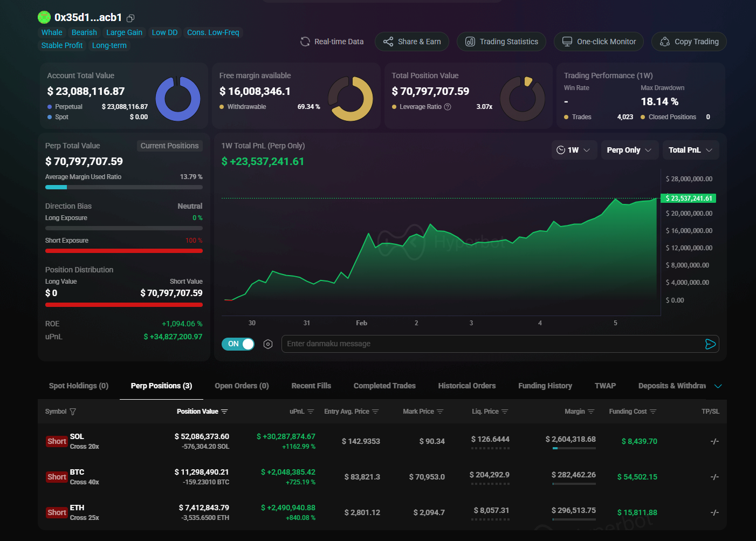This screenshot has height=541, width=756.
Task: Send danmaku message arrow icon
Action: [710, 344]
